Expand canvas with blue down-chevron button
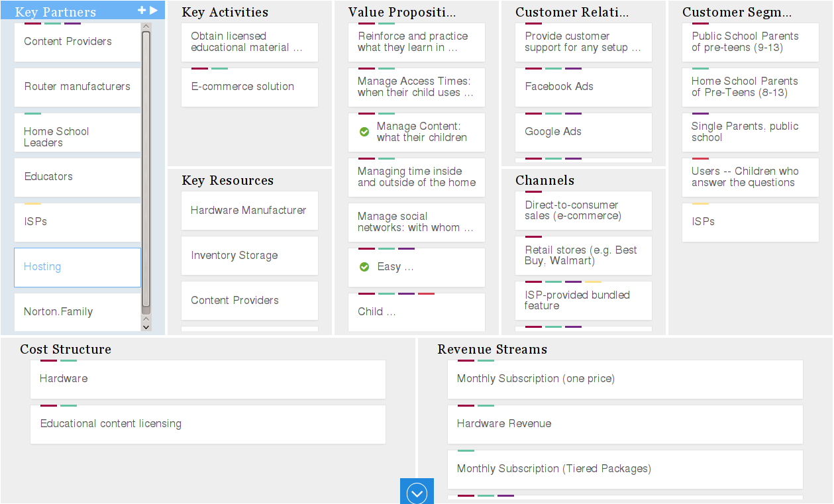Viewport: 834px width, 504px height. (x=417, y=492)
